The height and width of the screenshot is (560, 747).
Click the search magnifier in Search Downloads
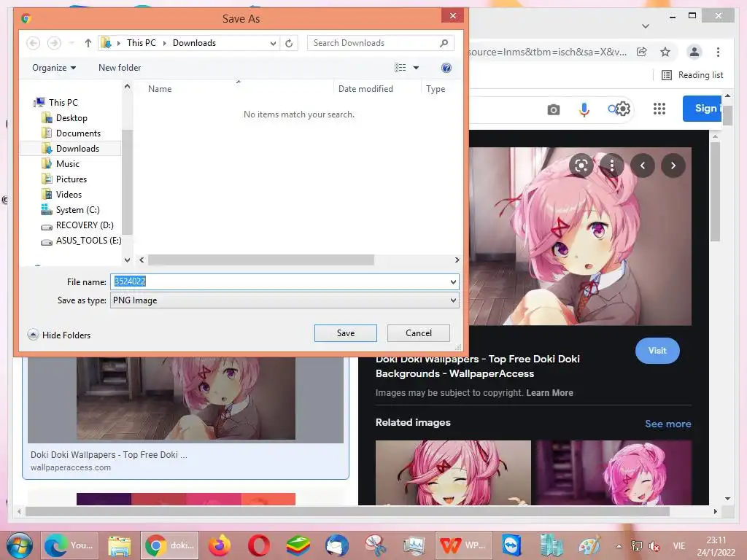(444, 43)
